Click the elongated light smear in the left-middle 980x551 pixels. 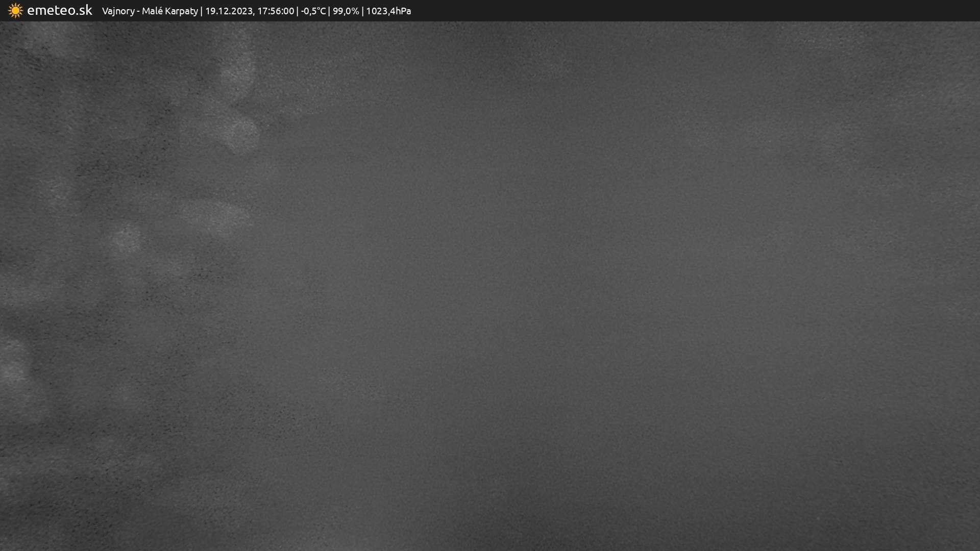(x=214, y=214)
